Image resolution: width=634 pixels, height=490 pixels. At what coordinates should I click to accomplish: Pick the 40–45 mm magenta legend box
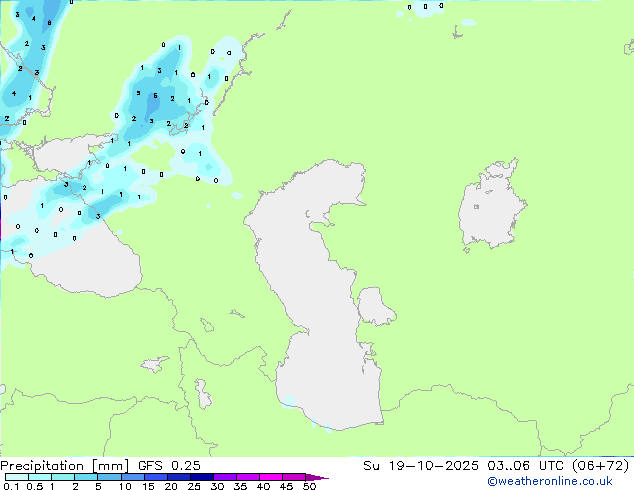[x=270, y=477]
